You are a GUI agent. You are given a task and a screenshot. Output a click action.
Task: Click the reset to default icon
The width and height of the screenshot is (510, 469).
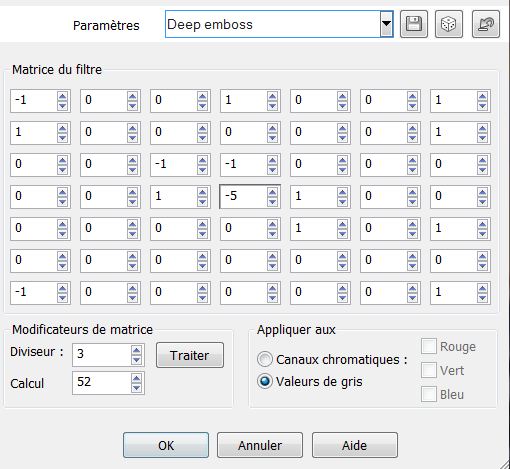click(486, 24)
